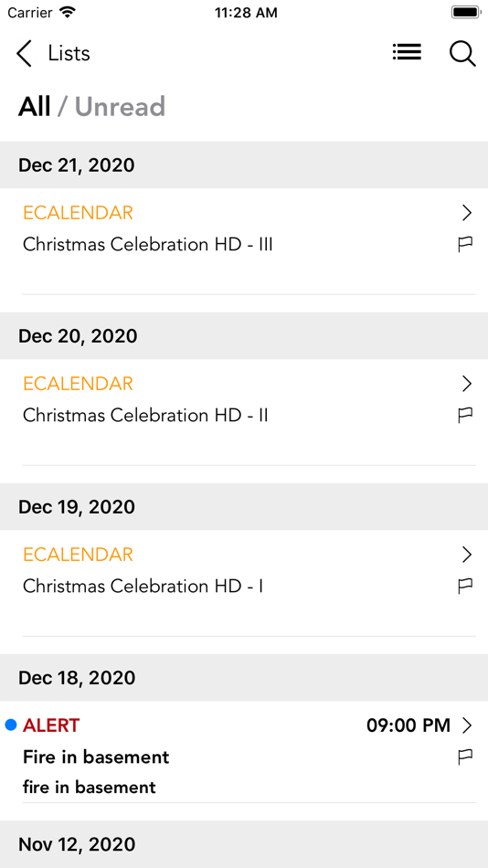Screen dimensions: 488x868
Task: Select the All tab
Action: [x=35, y=106]
